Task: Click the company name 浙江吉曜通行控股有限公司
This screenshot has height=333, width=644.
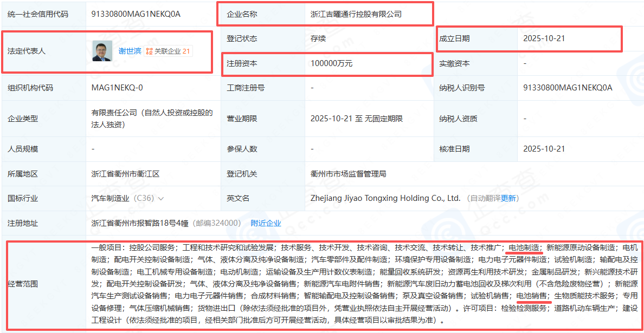Action: tap(356, 14)
